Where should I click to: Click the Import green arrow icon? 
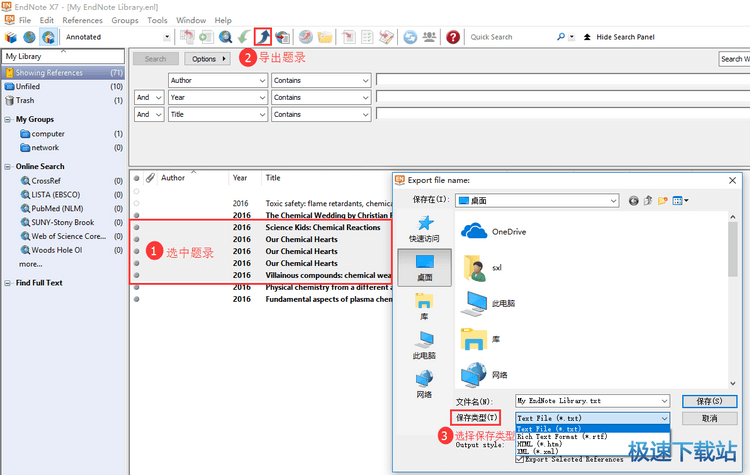coord(244,37)
